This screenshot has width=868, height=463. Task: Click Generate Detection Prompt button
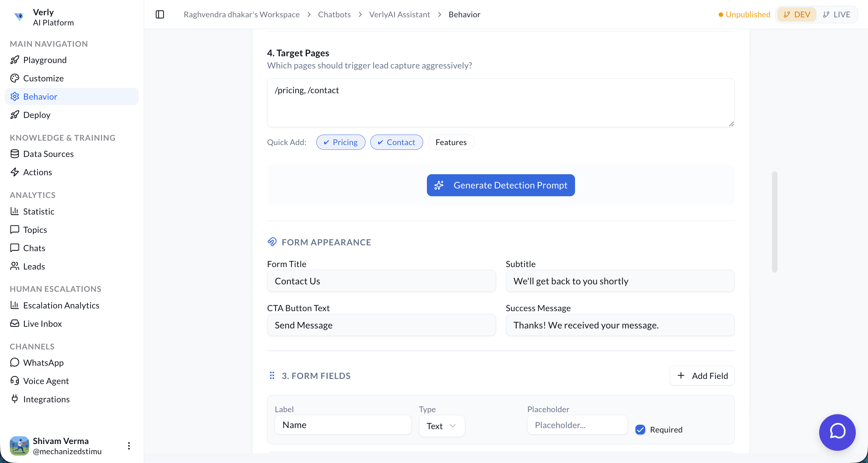(500, 185)
